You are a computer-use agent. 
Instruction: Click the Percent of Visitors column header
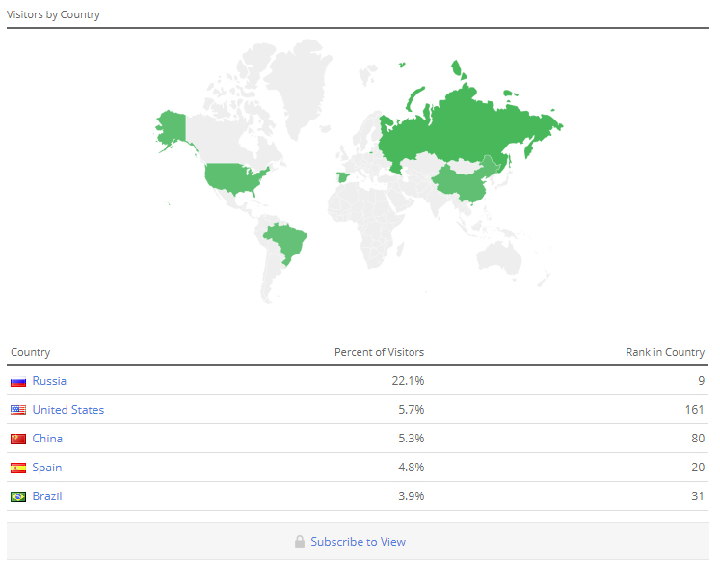pyautogui.click(x=379, y=353)
